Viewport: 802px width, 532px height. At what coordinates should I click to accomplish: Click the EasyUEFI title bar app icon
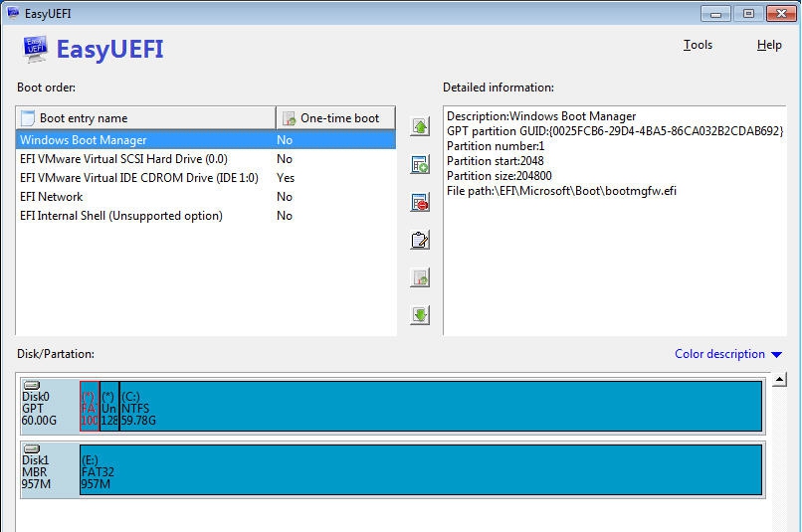(13, 13)
